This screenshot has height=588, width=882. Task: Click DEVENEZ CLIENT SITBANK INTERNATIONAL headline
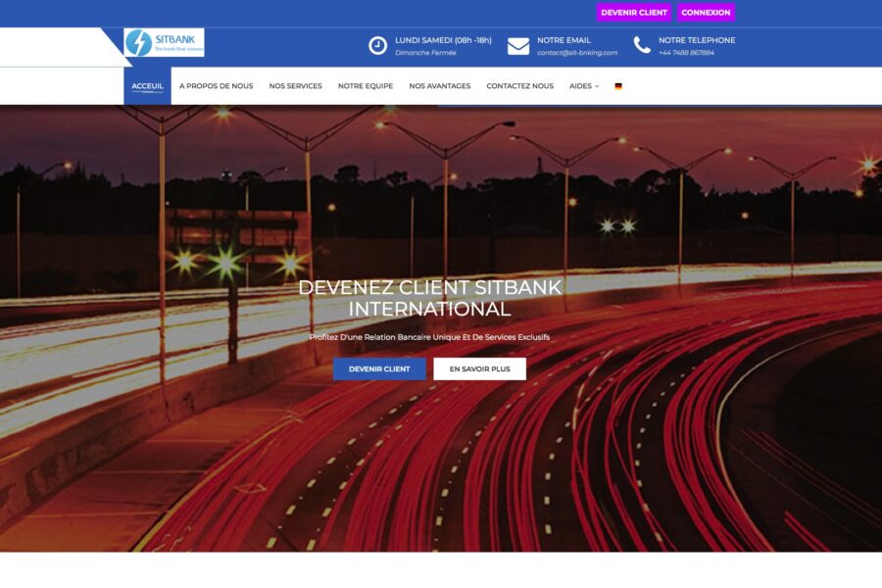coord(430,298)
